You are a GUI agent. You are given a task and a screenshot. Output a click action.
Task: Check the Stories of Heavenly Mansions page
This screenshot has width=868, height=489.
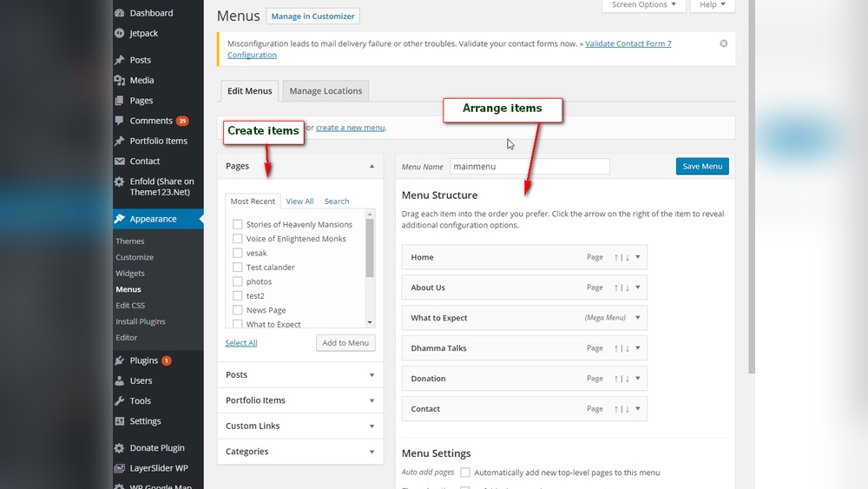pyautogui.click(x=238, y=224)
